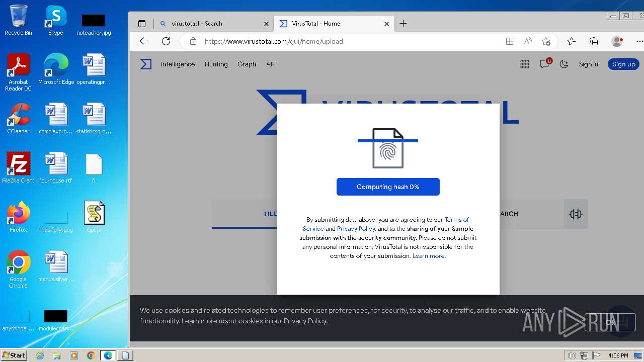Viewport: 644px width, 362px height.
Task: Open the statisticsgro... Word document
Action: [94, 119]
